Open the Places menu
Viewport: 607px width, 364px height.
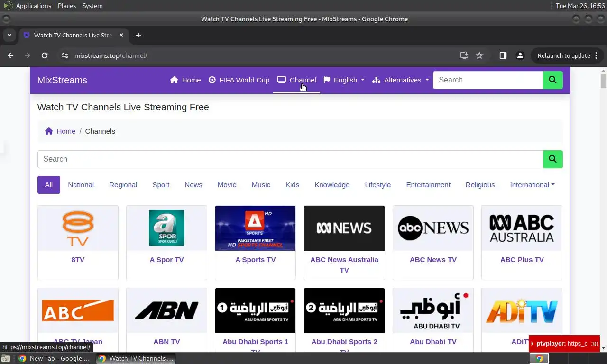[67, 6]
